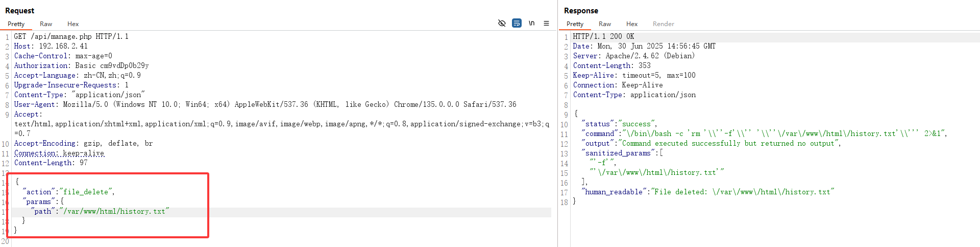This screenshot has height=247, width=980.
Task: Click the HTTP/1.1 200 OK response line
Action: point(603,36)
